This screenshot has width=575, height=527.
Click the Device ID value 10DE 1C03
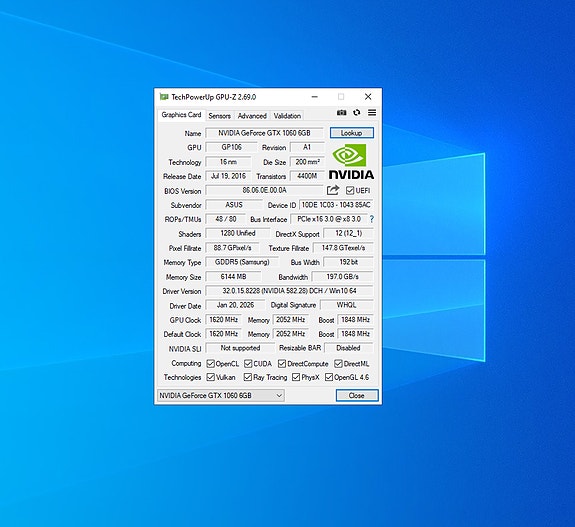click(336, 205)
